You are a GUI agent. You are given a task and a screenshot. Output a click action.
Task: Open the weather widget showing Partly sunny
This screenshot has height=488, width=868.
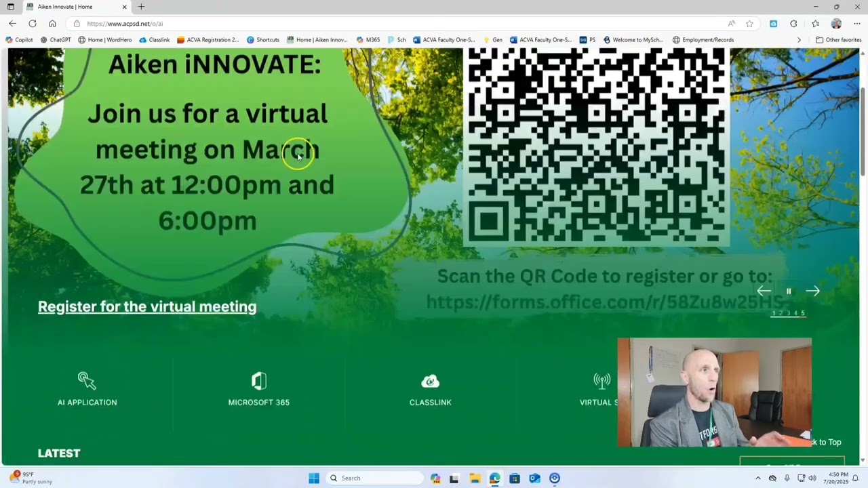pos(31,478)
